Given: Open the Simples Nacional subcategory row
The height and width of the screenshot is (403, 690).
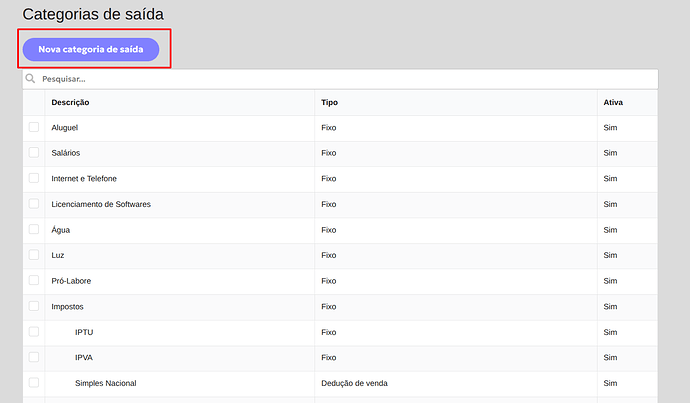Looking at the screenshot, I should (341, 383).
